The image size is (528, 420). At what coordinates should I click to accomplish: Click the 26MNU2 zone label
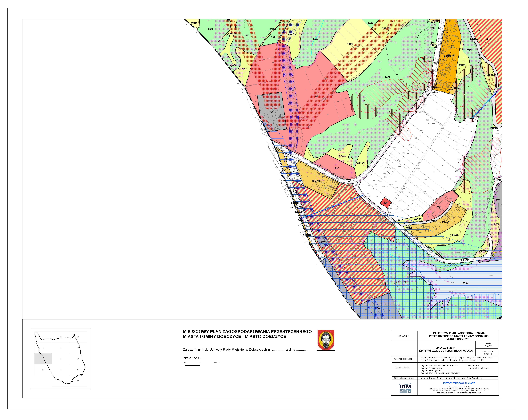click(x=449, y=56)
